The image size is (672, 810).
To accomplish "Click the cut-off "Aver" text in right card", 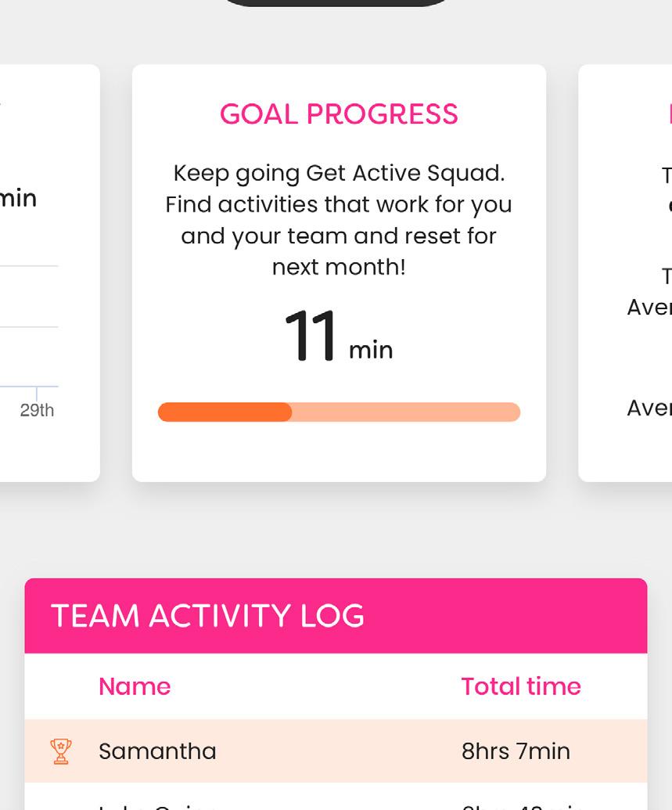I will pyautogui.click(x=649, y=307).
